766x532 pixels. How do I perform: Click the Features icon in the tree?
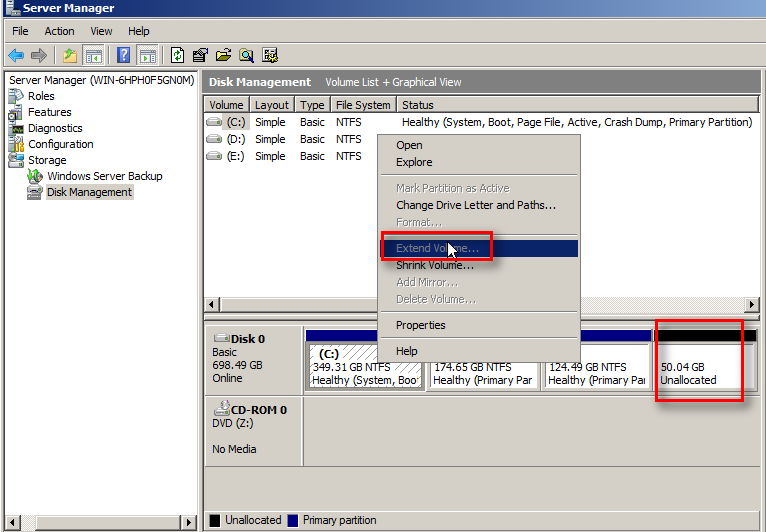coord(16,112)
